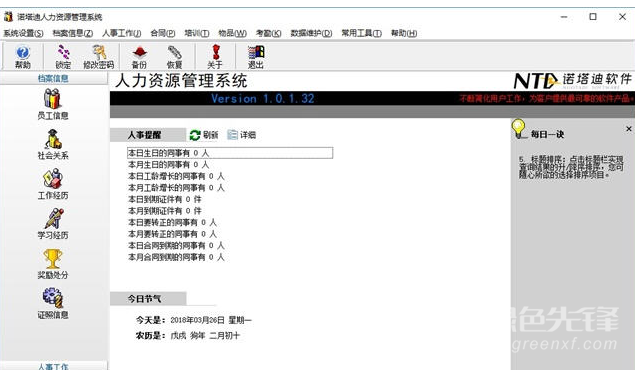This screenshot has height=370, width=635.
Task: Open 员工信息 in the sidebar
Action: point(53,104)
